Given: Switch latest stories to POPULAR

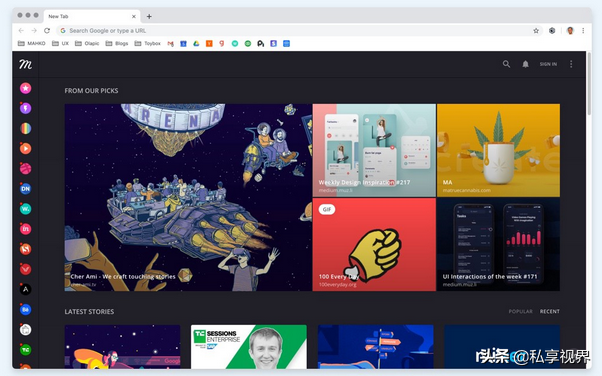Looking at the screenshot, I should [520, 311].
